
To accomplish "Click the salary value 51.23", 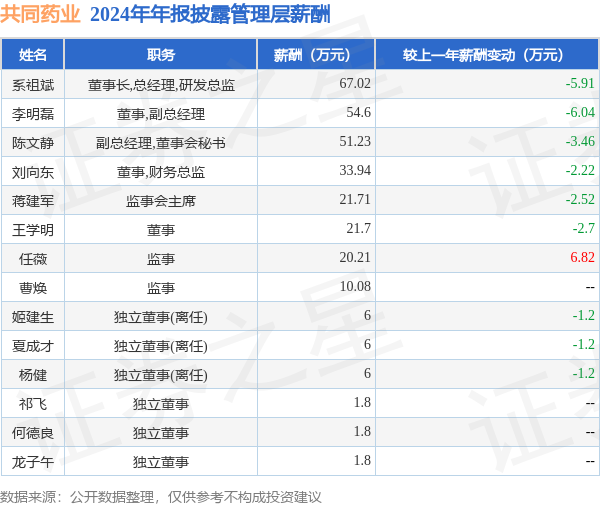I will (355, 142).
